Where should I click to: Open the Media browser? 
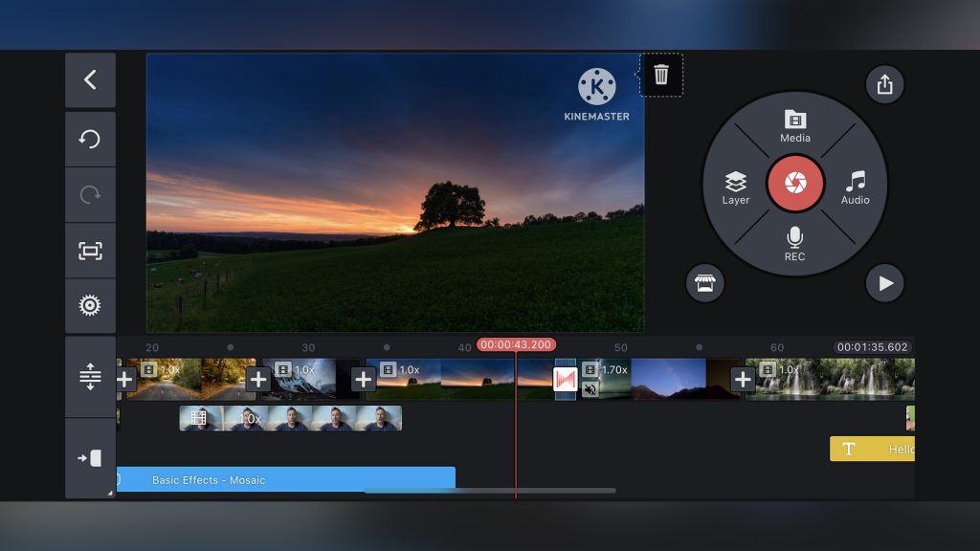[x=795, y=125]
